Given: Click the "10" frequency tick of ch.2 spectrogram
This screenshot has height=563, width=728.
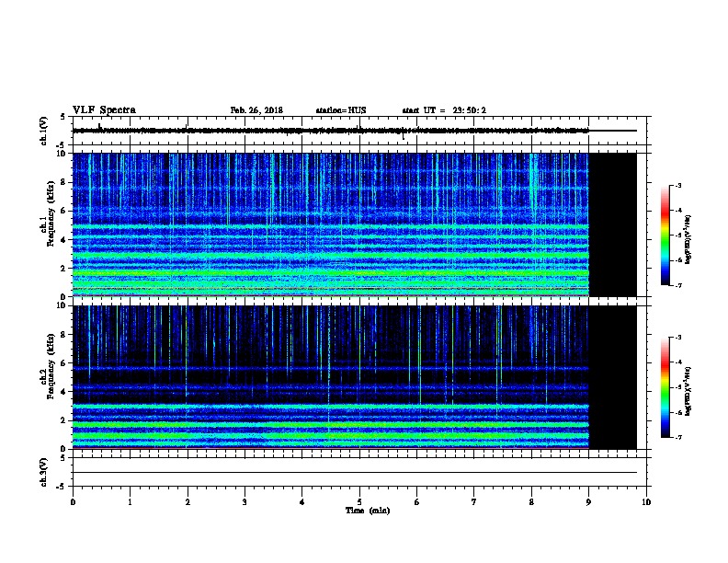Looking at the screenshot, I should 63,305.
